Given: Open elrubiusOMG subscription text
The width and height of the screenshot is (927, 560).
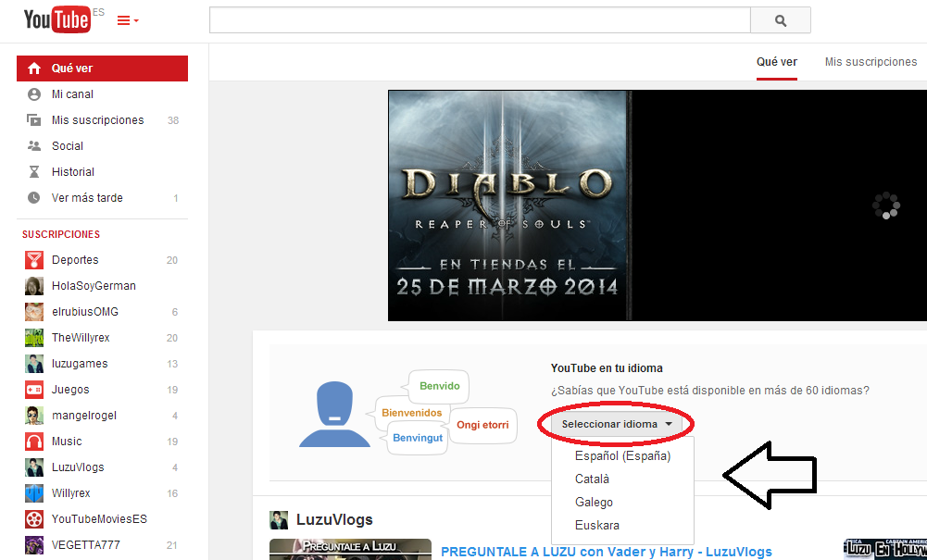Looking at the screenshot, I should tap(85, 312).
